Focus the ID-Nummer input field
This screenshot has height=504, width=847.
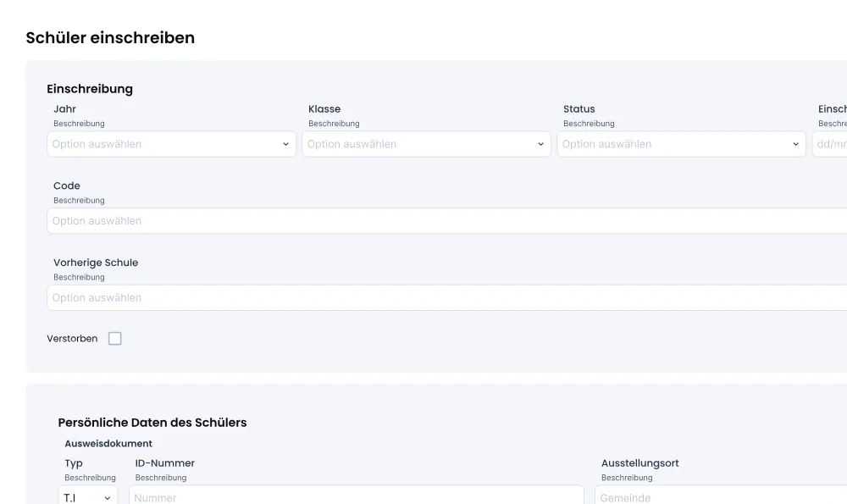pos(357,496)
